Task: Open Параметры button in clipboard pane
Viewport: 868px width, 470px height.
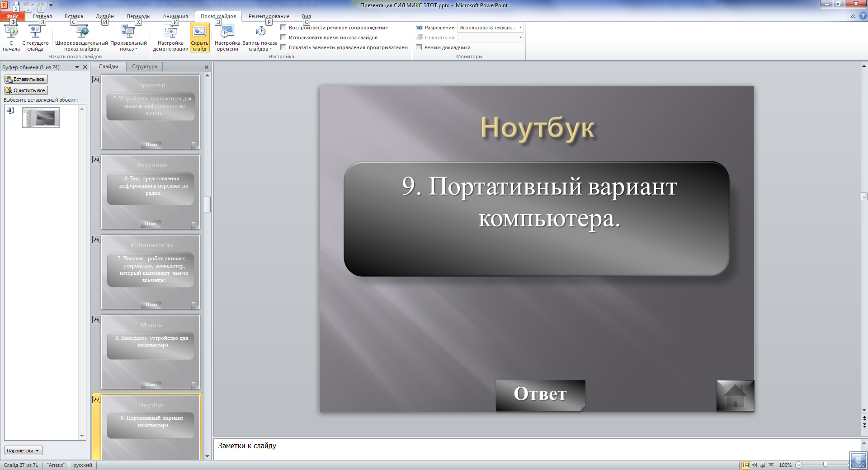Action: [x=24, y=451]
